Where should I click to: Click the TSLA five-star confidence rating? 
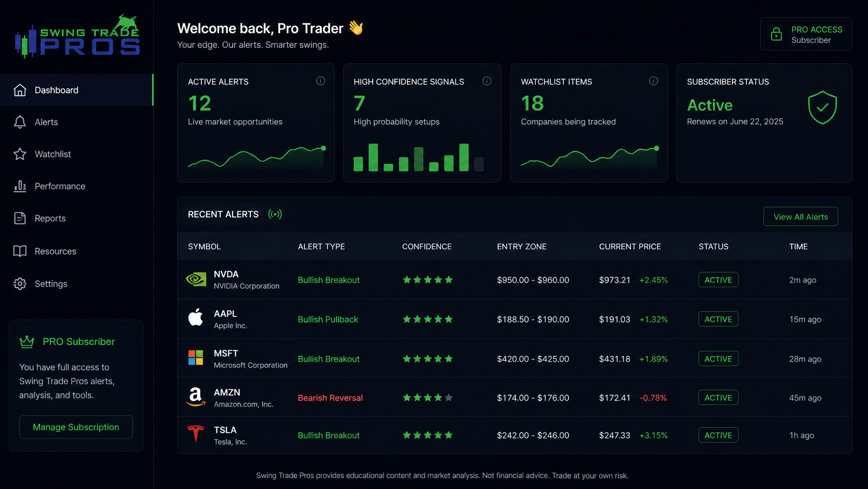pos(428,435)
